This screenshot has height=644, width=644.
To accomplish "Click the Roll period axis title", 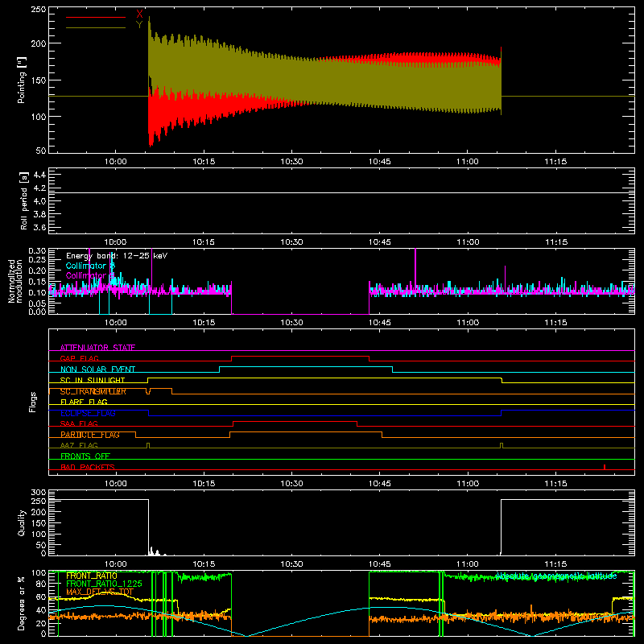I will pos(24,200).
